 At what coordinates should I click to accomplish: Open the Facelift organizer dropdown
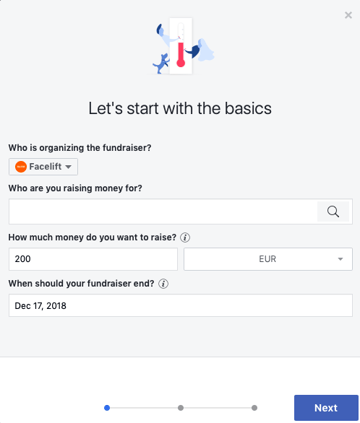pyautogui.click(x=43, y=167)
